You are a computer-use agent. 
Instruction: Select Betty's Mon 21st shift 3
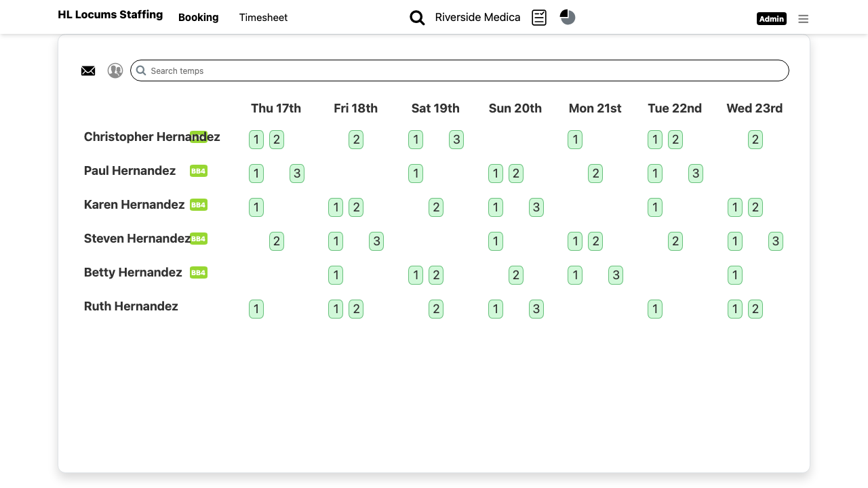(x=616, y=275)
